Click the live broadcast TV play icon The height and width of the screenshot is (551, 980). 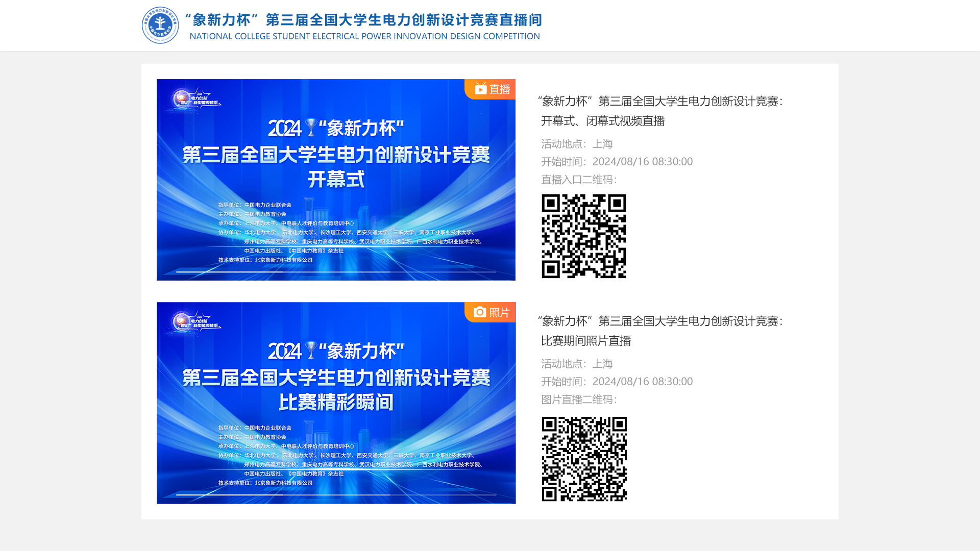[480, 89]
